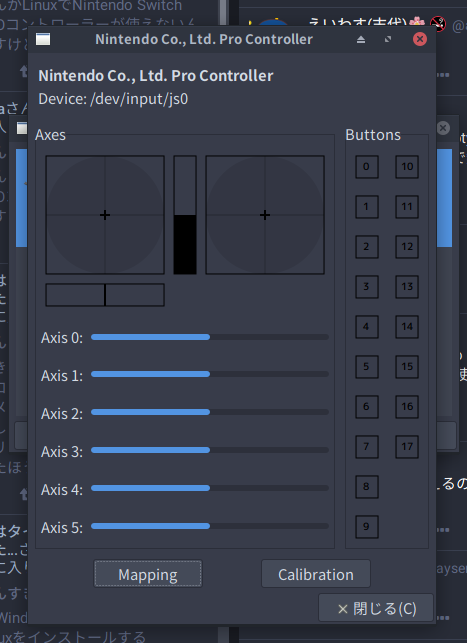The height and width of the screenshot is (643, 467).
Task: Click button indicator 10
Action: click(407, 166)
